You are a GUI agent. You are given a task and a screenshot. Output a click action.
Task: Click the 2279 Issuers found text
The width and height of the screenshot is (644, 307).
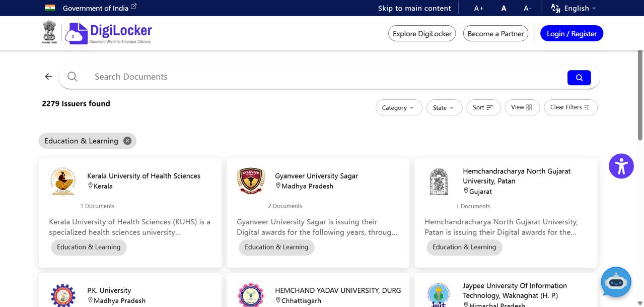pos(76,103)
